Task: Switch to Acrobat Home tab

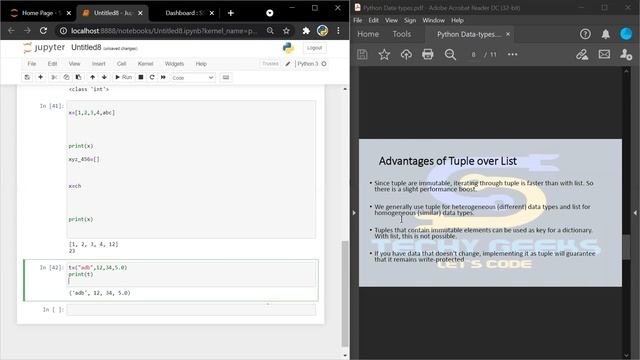Action: coord(368,34)
